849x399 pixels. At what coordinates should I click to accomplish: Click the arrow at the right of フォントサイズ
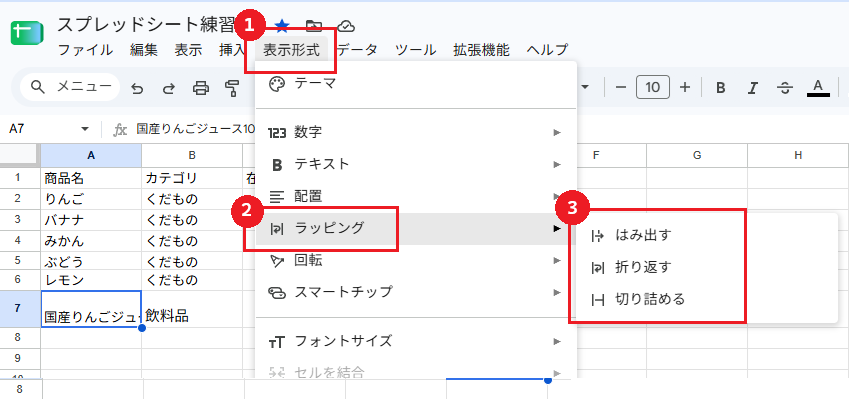tap(557, 341)
